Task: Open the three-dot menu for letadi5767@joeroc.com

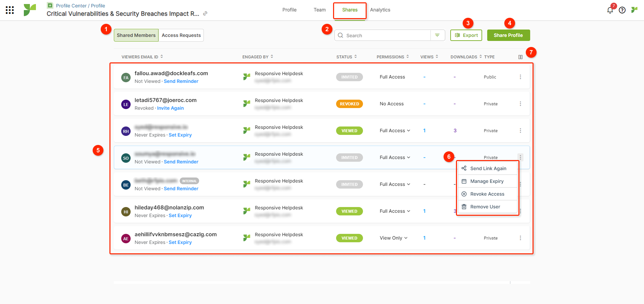Action: pos(520,104)
